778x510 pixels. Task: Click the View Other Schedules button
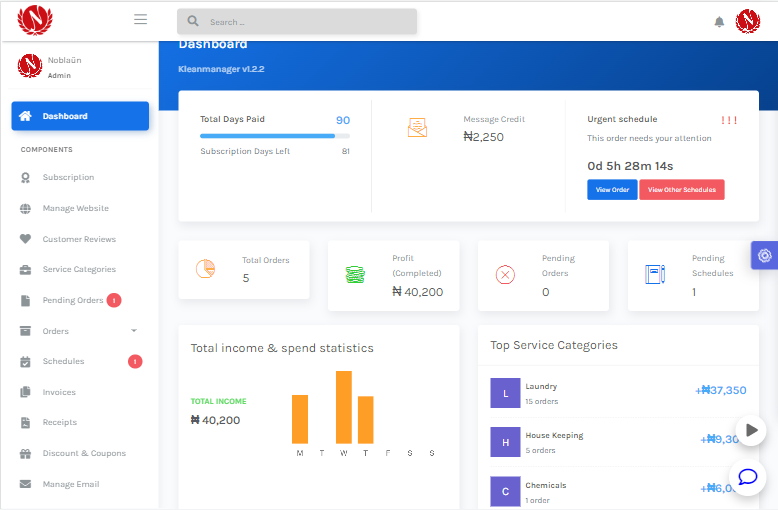(x=682, y=190)
